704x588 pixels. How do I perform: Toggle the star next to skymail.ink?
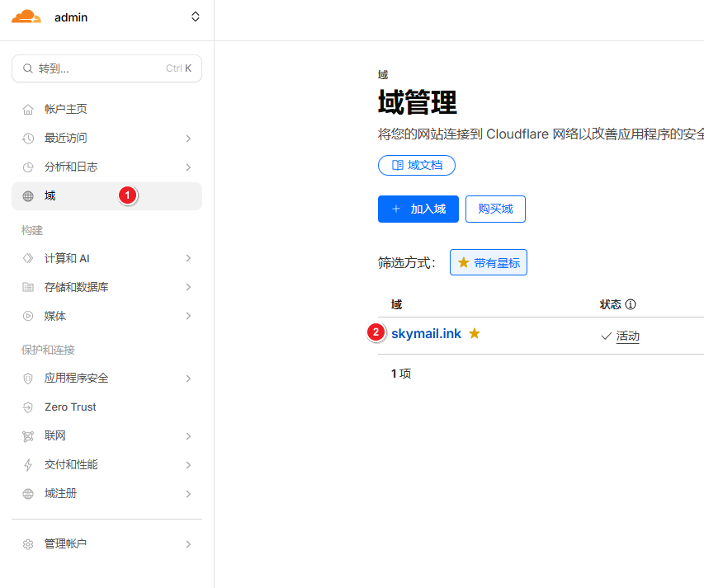475,333
